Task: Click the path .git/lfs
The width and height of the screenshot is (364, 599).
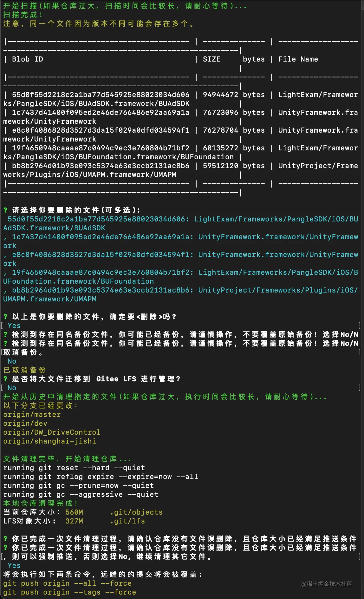Action: (127, 521)
